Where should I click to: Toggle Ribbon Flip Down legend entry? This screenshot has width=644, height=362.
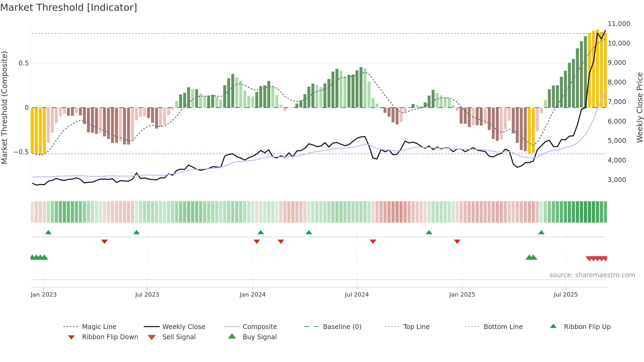(x=103, y=337)
